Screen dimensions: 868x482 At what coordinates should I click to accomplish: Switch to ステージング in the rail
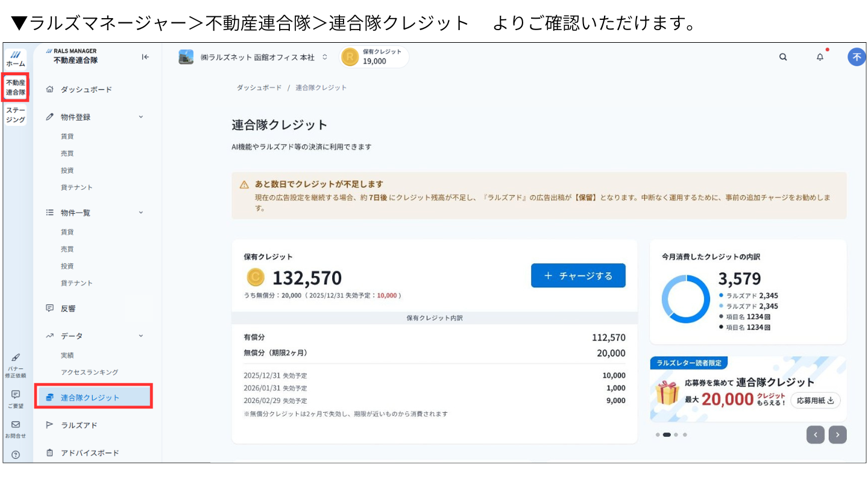(x=16, y=115)
